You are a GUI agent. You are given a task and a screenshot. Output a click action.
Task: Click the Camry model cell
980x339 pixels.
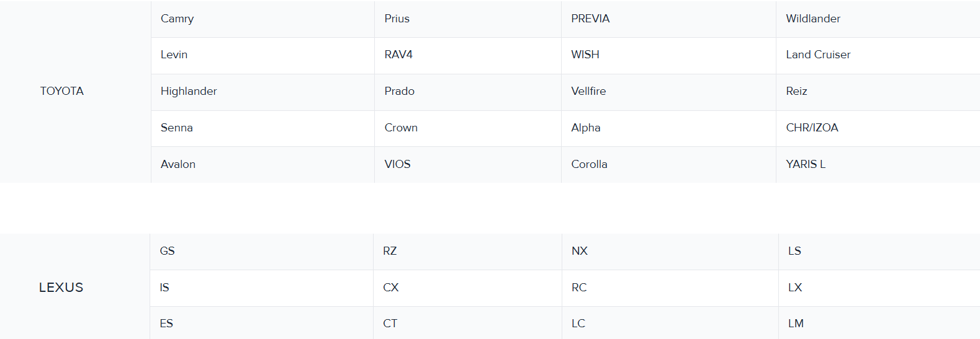pos(178,19)
